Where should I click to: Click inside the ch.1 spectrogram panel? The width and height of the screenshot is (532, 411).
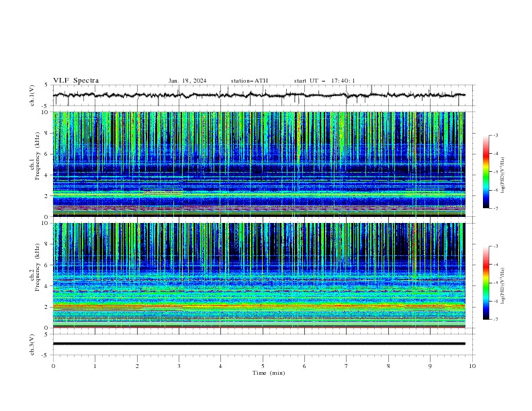(x=259, y=164)
